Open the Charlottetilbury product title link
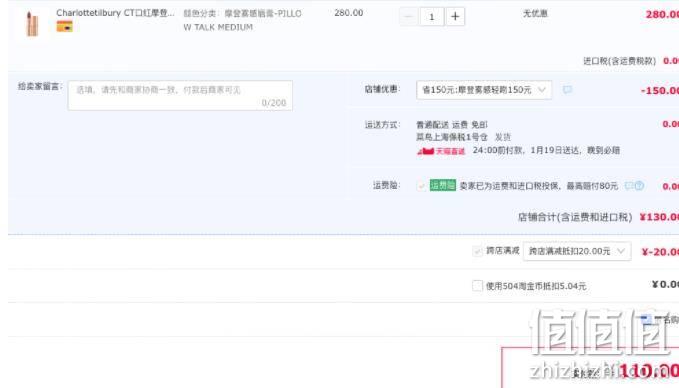This screenshot has width=679, height=388. 115,13
